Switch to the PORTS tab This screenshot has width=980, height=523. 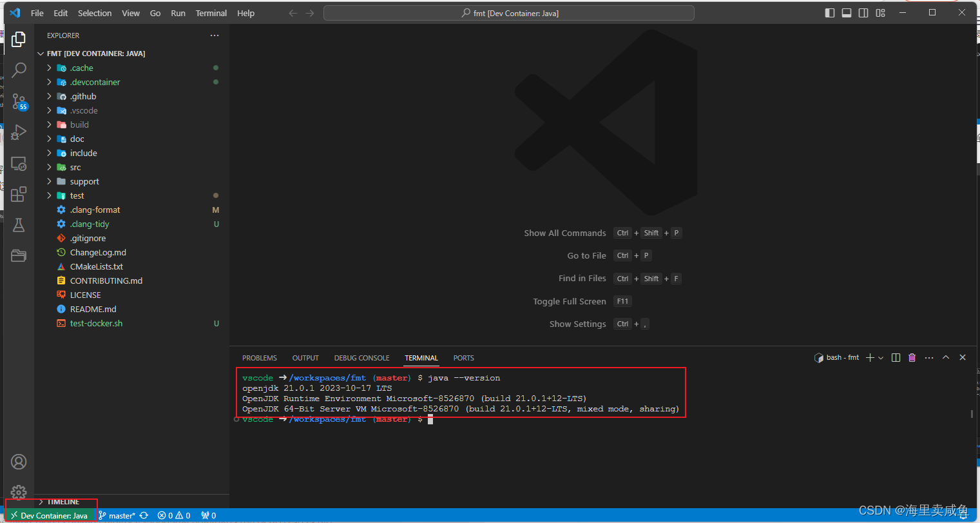click(x=463, y=358)
